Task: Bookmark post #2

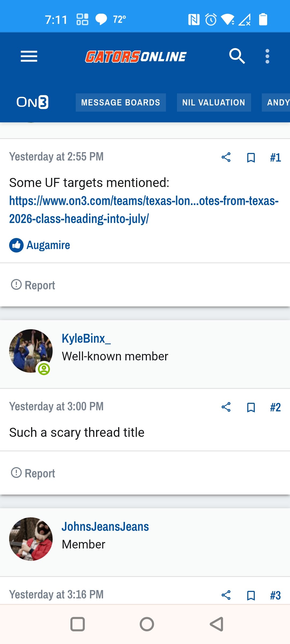Action: [251, 407]
